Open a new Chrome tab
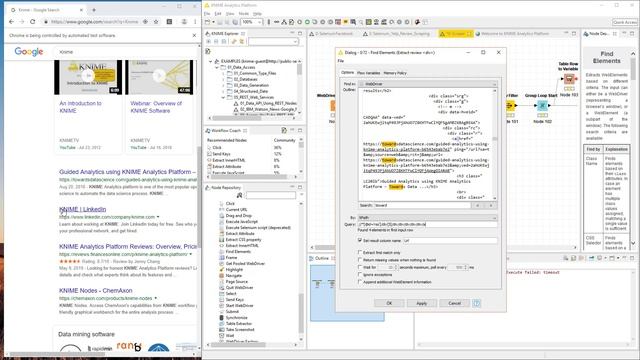Viewport: 640px width, 360px height. [x=94, y=9]
